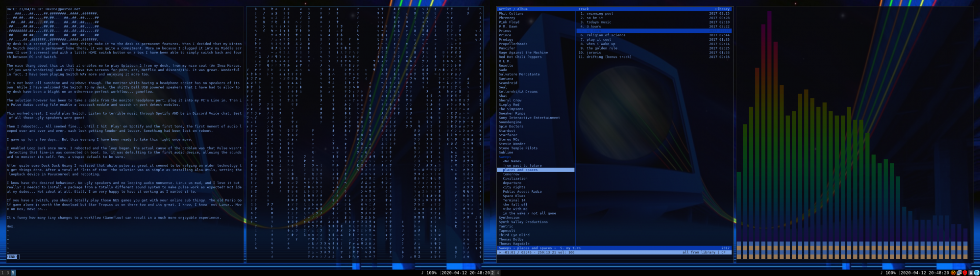This screenshot has width=980, height=276.
Task: Click 'all from library' play mode text
Action: pyautogui.click(x=699, y=252)
